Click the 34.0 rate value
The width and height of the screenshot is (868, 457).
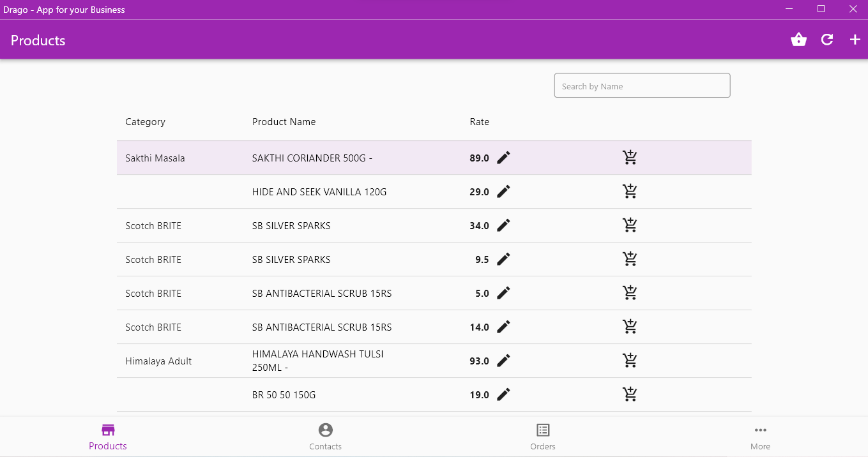[x=479, y=226]
